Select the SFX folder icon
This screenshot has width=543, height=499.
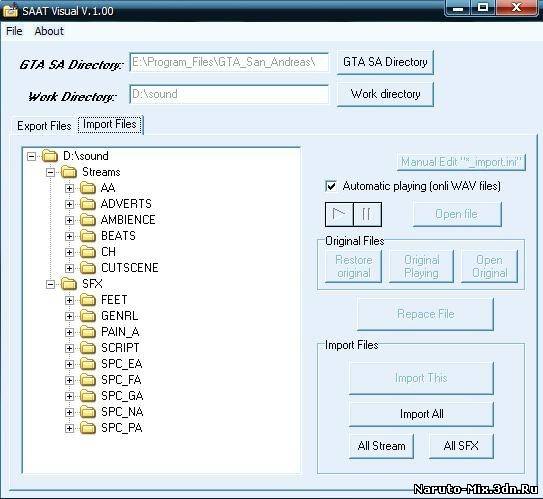(x=69, y=284)
